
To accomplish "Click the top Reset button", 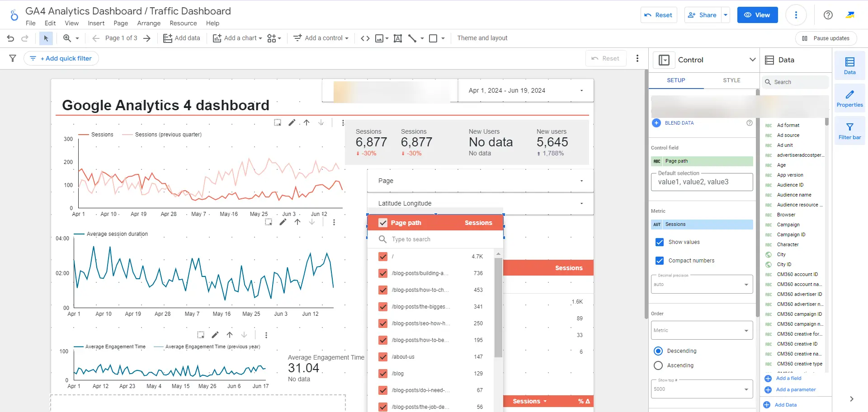I will pyautogui.click(x=658, y=15).
